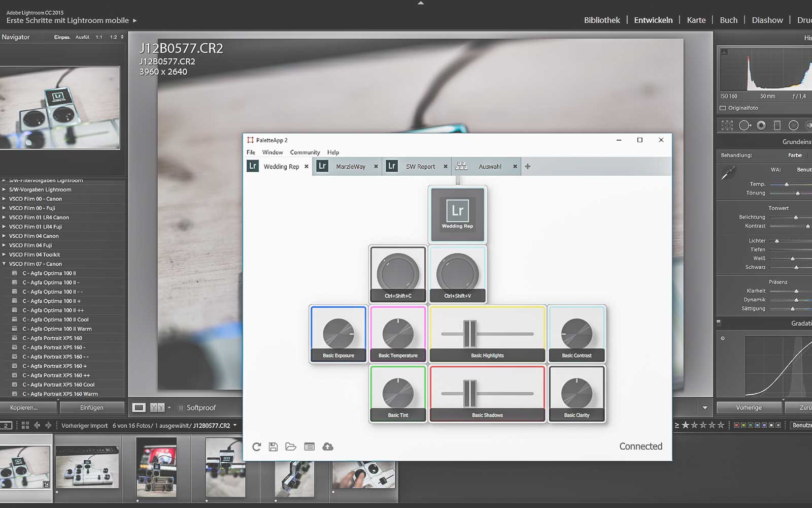Pick the white balance eyedropper tool
The height and width of the screenshot is (508, 812).
tap(728, 173)
